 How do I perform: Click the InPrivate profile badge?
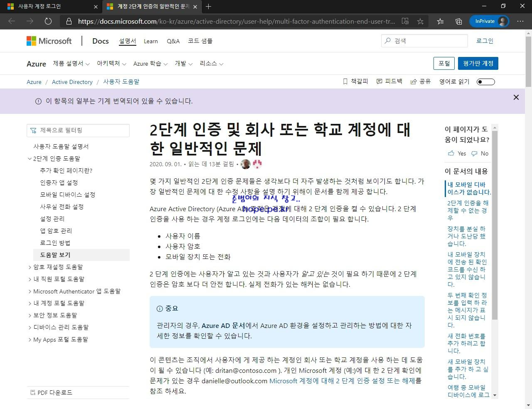(x=490, y=21)
